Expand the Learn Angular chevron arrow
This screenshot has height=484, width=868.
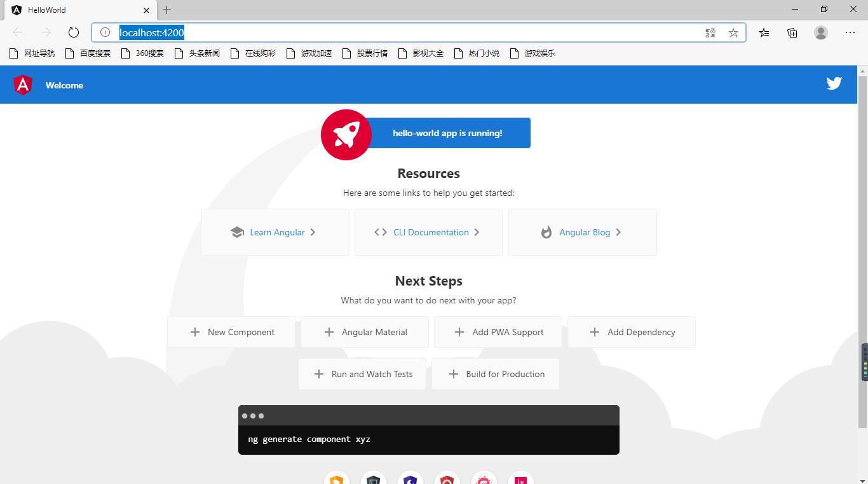313,232
